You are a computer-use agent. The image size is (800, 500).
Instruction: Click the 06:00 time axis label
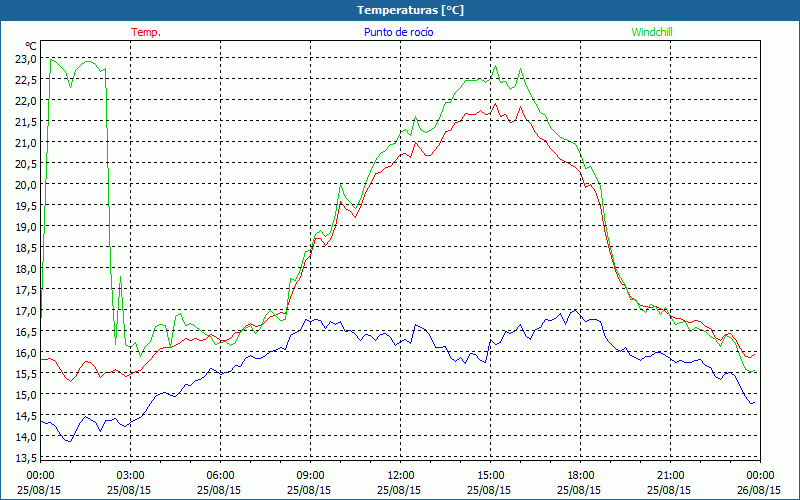pyautogui.click(x=220, y=476)
